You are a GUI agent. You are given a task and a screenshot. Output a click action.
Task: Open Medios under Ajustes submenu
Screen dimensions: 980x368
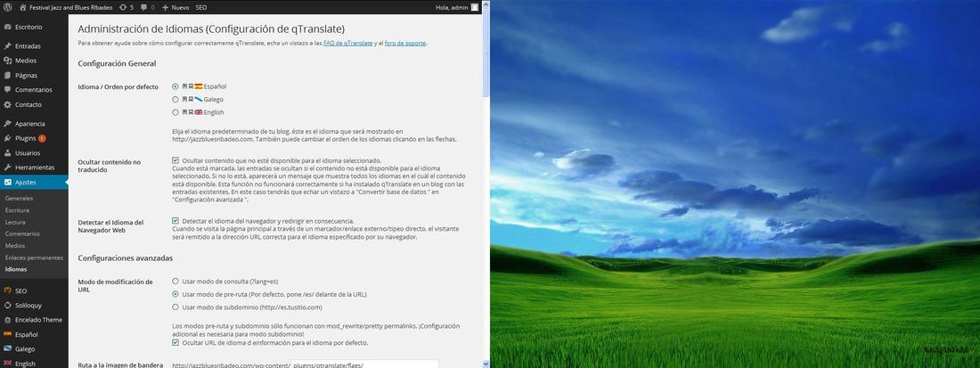[x=15, y=246]
